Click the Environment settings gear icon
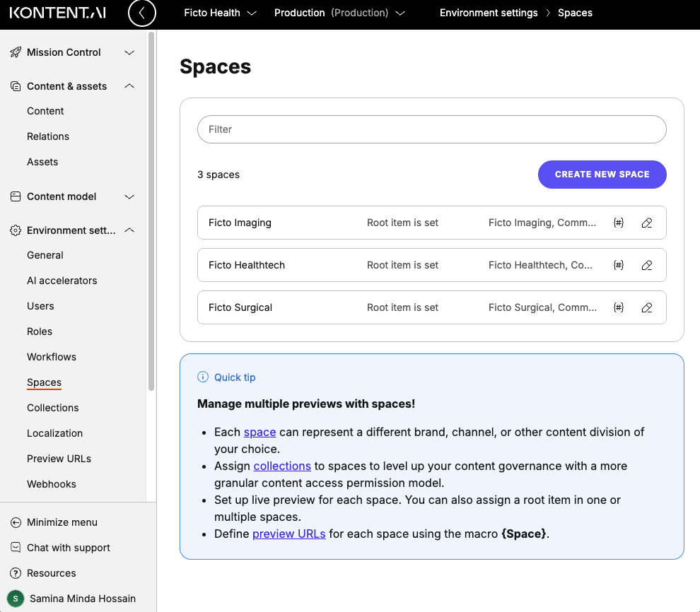Viewport: 700px width, 612px height. (14, 230)
